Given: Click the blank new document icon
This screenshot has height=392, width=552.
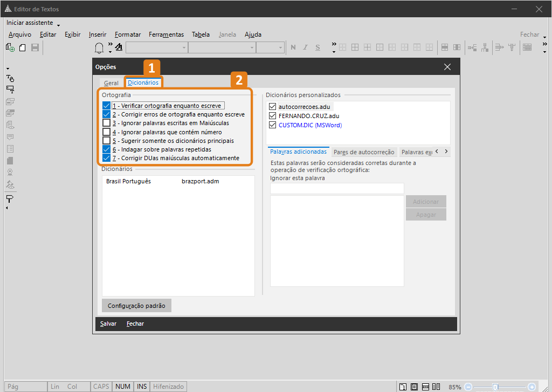Looking at the screenshot, I should click(23, 47).
